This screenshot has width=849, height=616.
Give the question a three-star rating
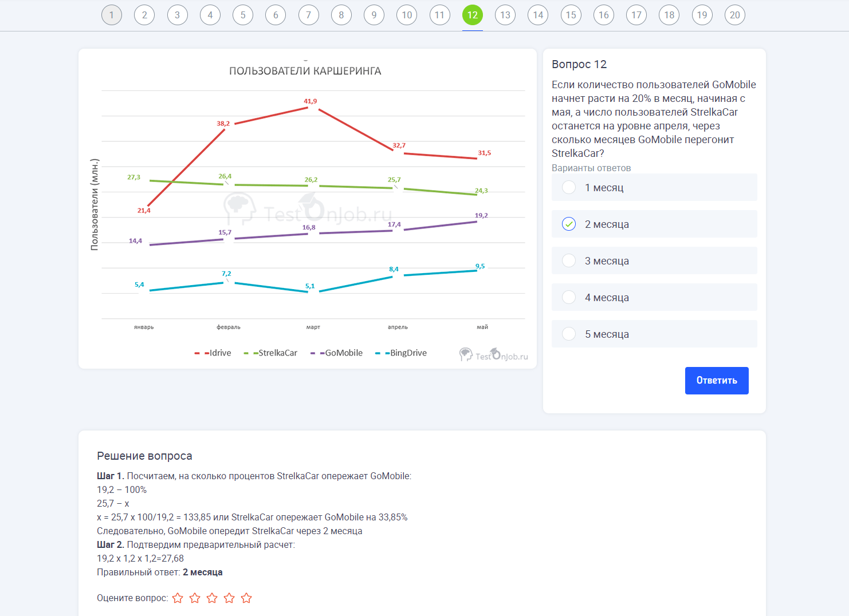(212, 598)
